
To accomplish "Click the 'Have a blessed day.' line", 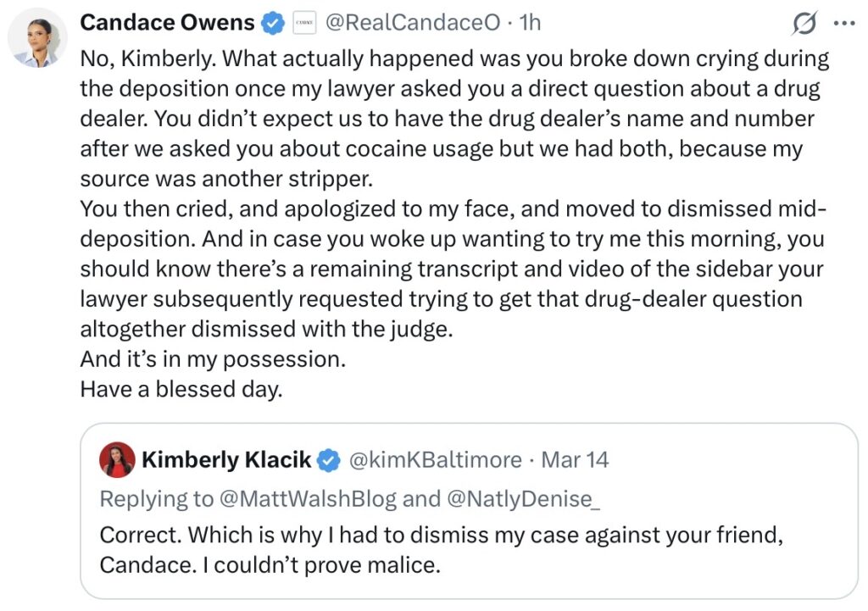I will (180, 390).
